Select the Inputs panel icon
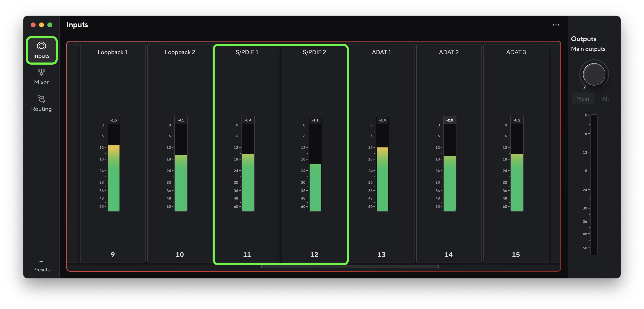Viewport: 644px width, 309px height. 41,50
